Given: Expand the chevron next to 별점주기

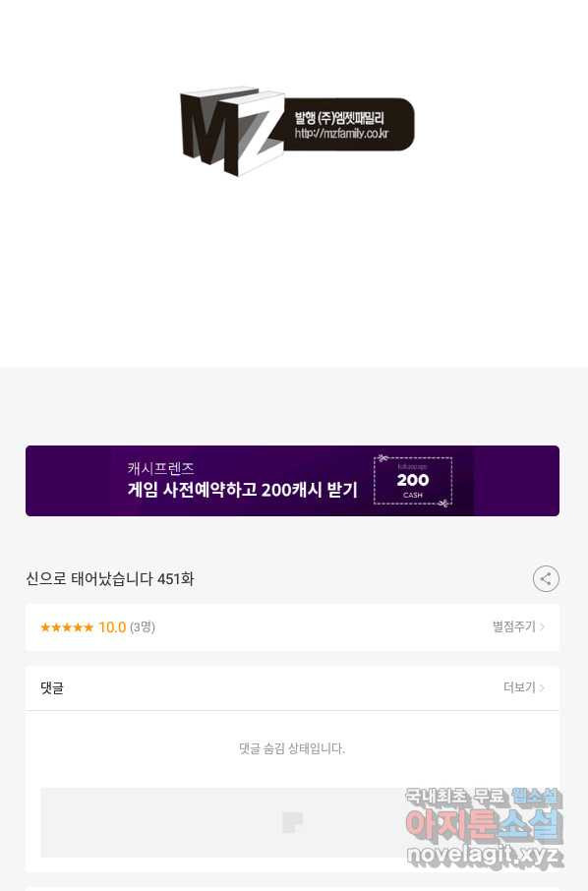Looking at the screenshot, I should [x=543, y=627].
